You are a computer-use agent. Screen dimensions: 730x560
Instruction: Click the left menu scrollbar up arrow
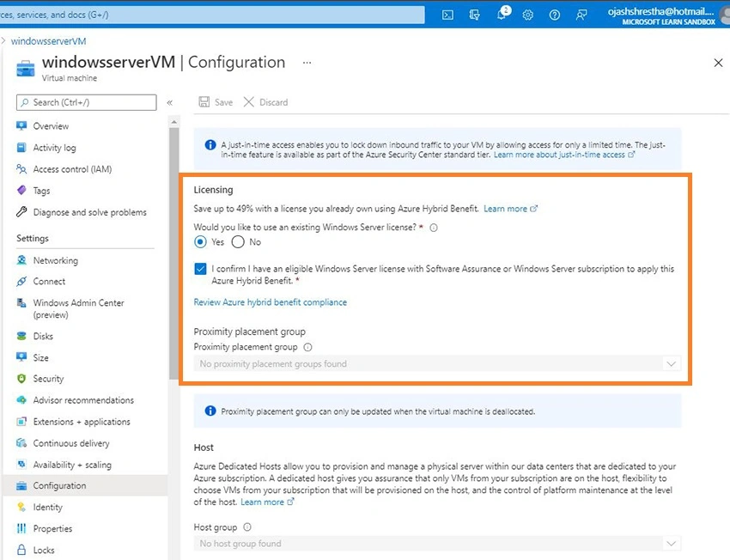click(x=174, y=122)
